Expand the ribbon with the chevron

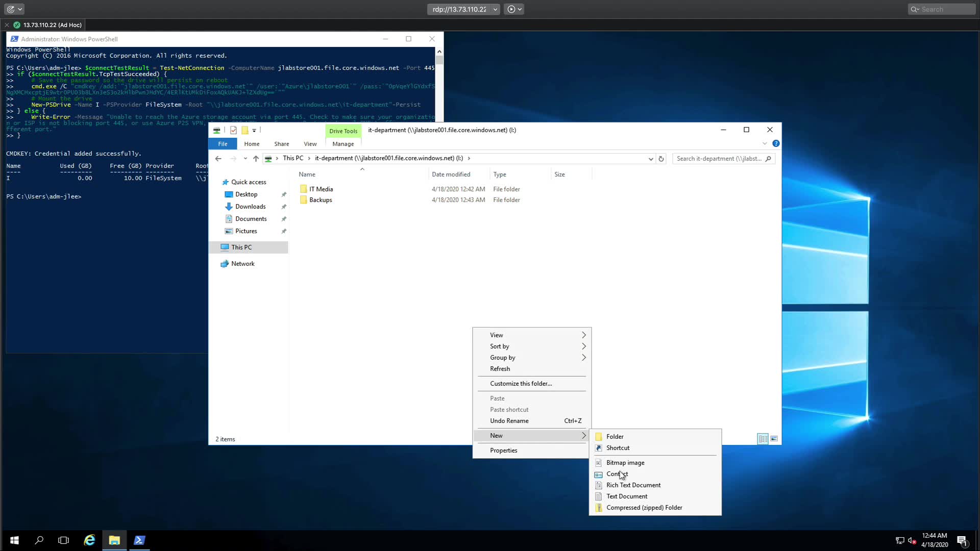[x=765, y=144]
